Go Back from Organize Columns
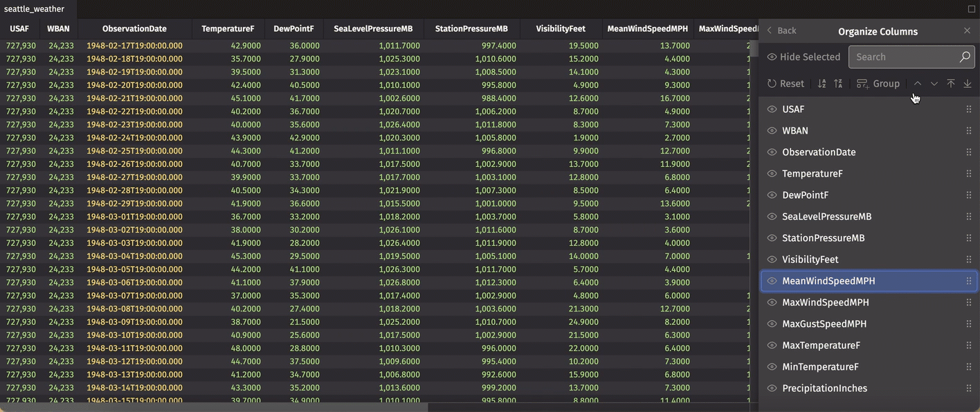This screenshot has height=412, width=980. [781, 31]
